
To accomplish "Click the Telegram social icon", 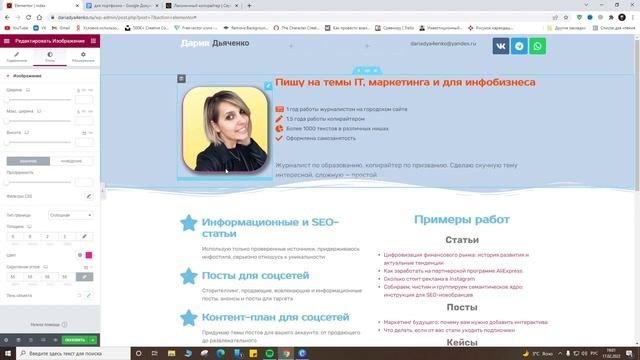I will pyautogui.click(x=519, y=46).
